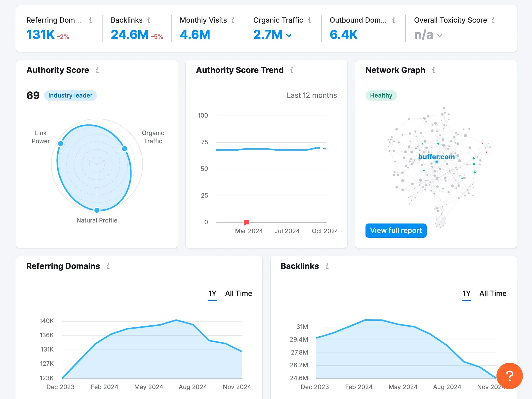Expand the Organic Traffic 2.7M dropdown chevron
532x399 pixels.
click(289, 36)
